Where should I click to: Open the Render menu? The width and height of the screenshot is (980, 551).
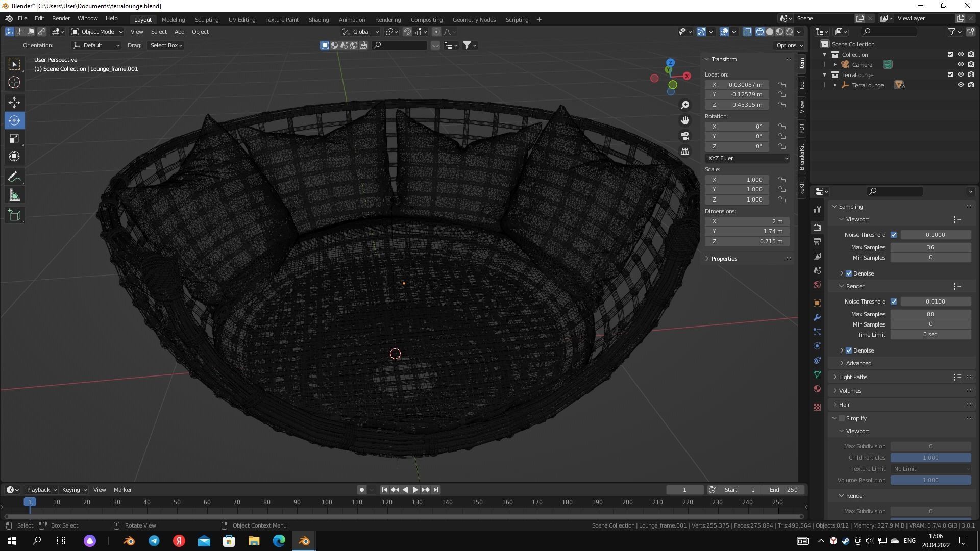pyautogui.click(x=61, y=18)
